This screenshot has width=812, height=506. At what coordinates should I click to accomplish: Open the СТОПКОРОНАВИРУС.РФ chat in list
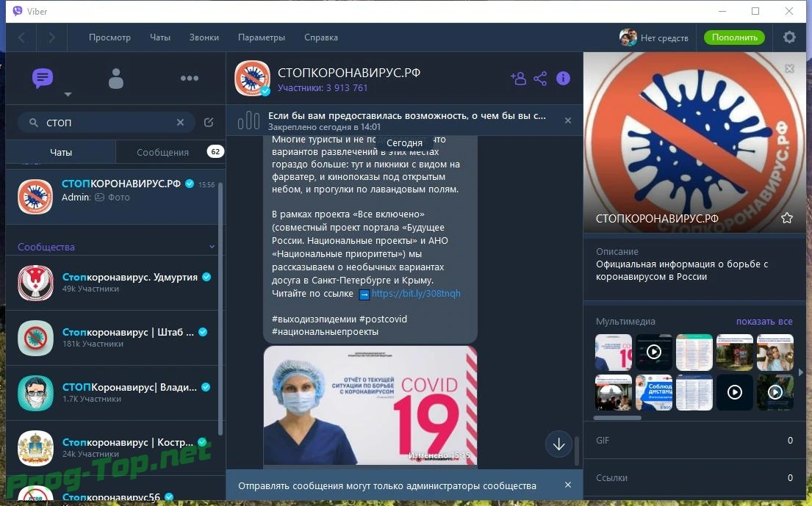(x=113, y=197)
